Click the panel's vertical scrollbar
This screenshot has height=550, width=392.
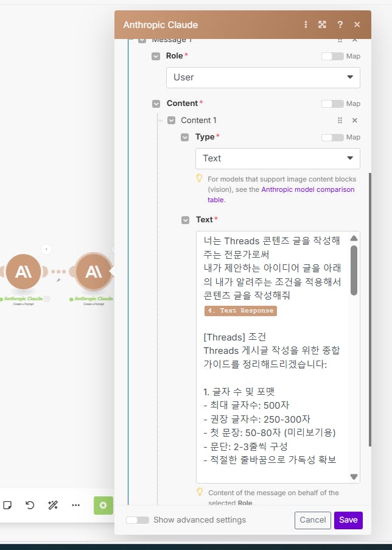click(370, 309)
